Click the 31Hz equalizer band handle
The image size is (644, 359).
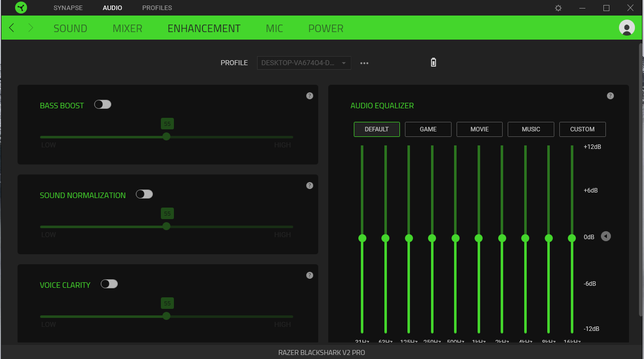[x=362, y=238]
